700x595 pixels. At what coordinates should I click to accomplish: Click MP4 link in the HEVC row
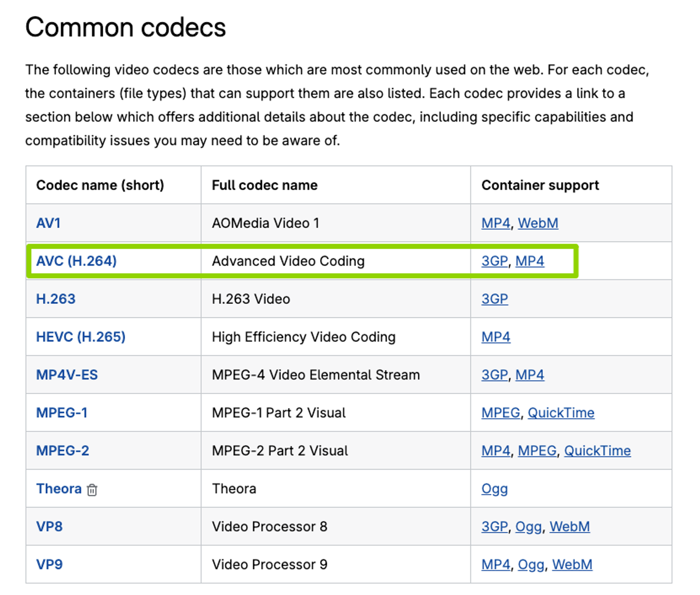(496, 337)
